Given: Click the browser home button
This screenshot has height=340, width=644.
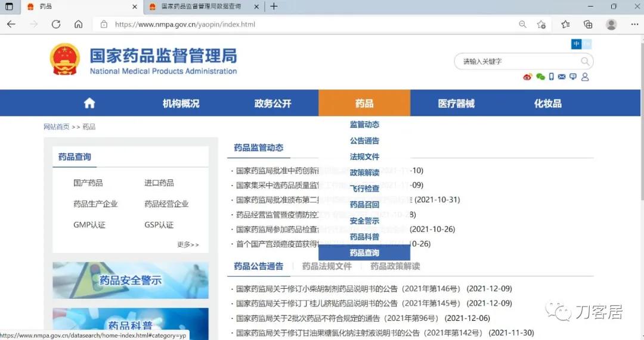Looking at the screenshot, I should tap(79, 24).
